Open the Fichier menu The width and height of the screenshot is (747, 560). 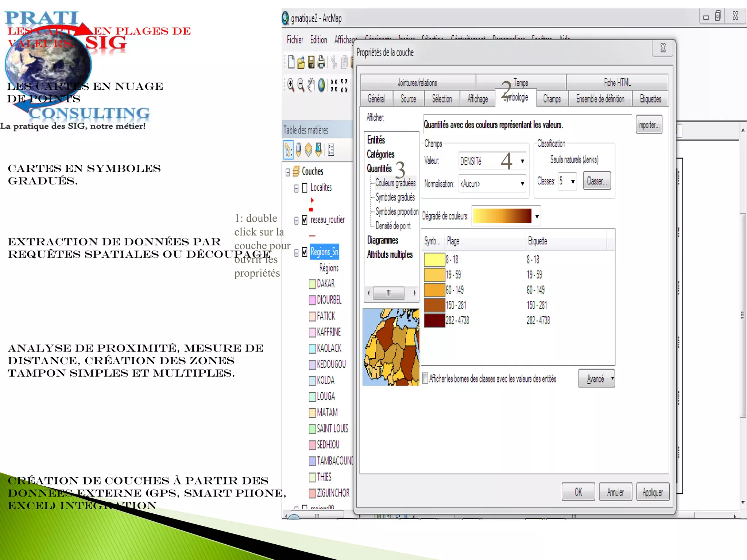tap(295, 40)
